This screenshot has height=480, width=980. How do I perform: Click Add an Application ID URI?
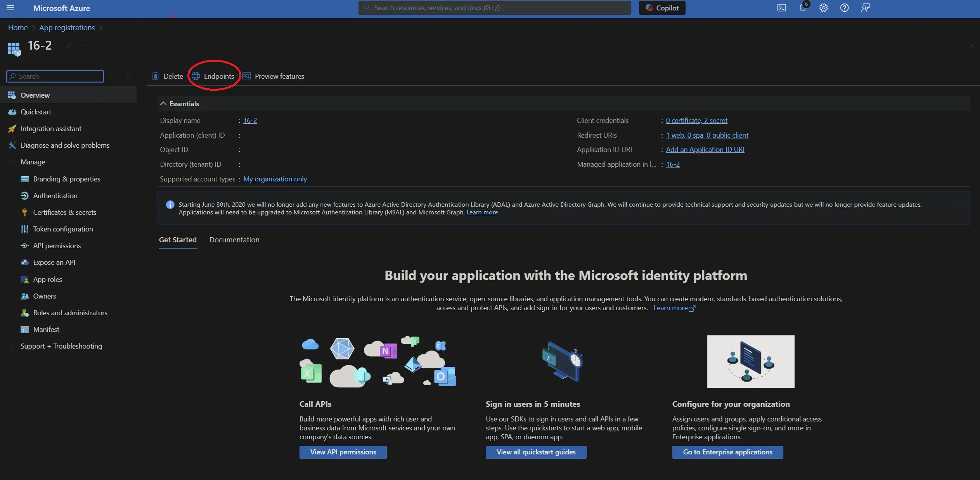pos(705,150)
